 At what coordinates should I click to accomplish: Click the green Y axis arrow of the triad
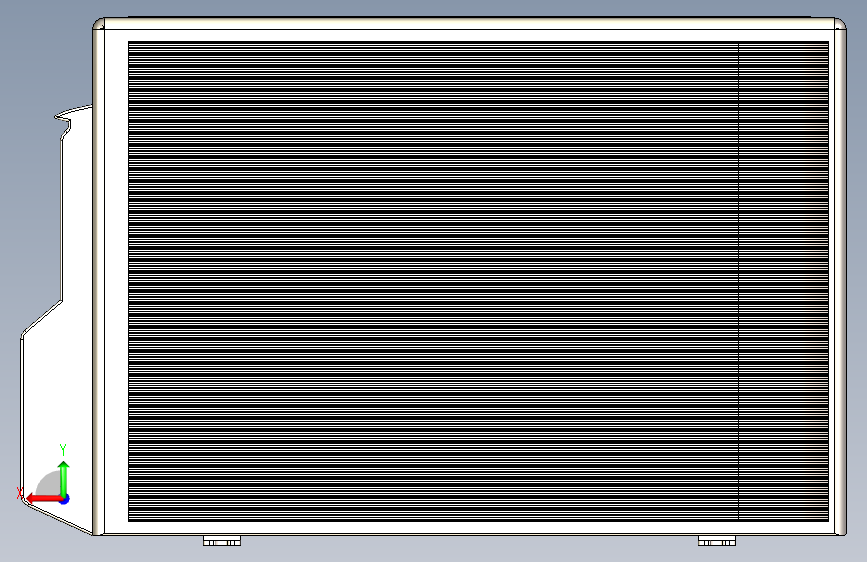[64, 477]
